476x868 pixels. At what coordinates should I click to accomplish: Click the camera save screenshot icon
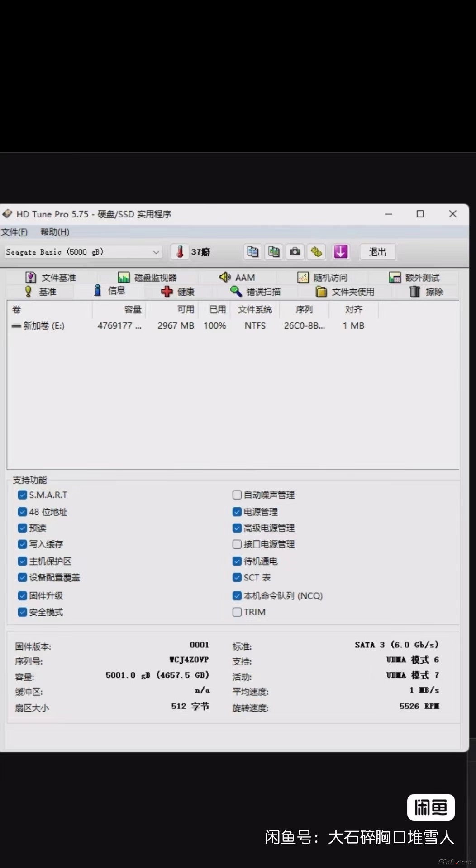(295, 252)
